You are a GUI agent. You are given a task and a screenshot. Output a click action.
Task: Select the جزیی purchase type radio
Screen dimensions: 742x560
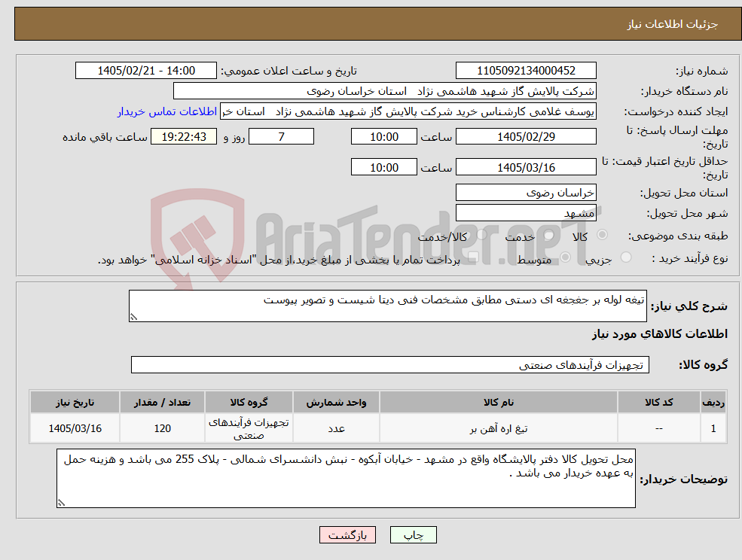(x=625, y=257)
